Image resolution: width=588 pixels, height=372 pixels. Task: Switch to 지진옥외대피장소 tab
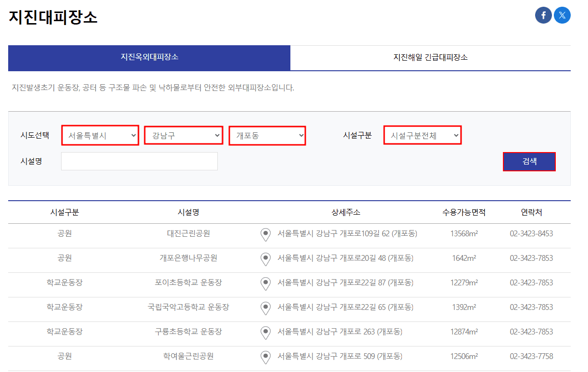click(149, 57)
